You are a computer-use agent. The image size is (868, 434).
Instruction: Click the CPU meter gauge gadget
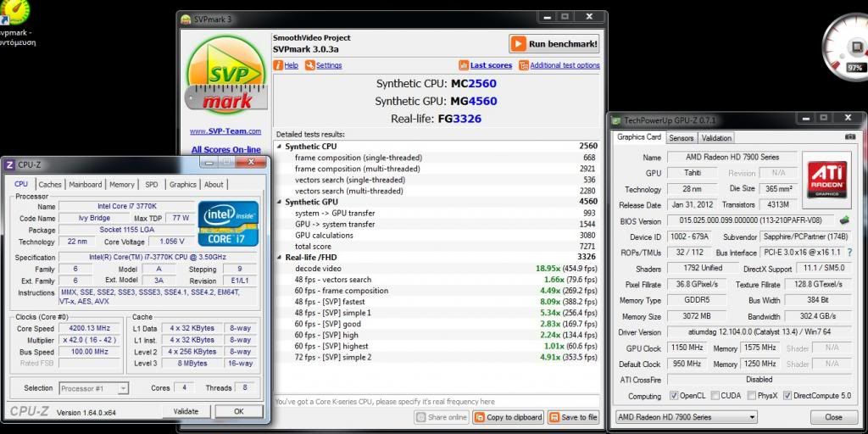click(846, 47)
